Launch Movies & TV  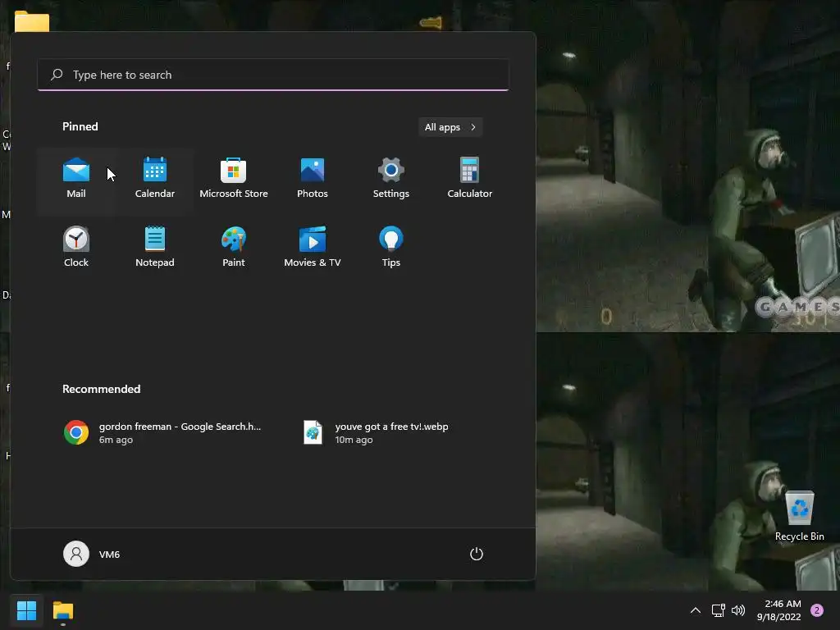(x=313, y=248)
